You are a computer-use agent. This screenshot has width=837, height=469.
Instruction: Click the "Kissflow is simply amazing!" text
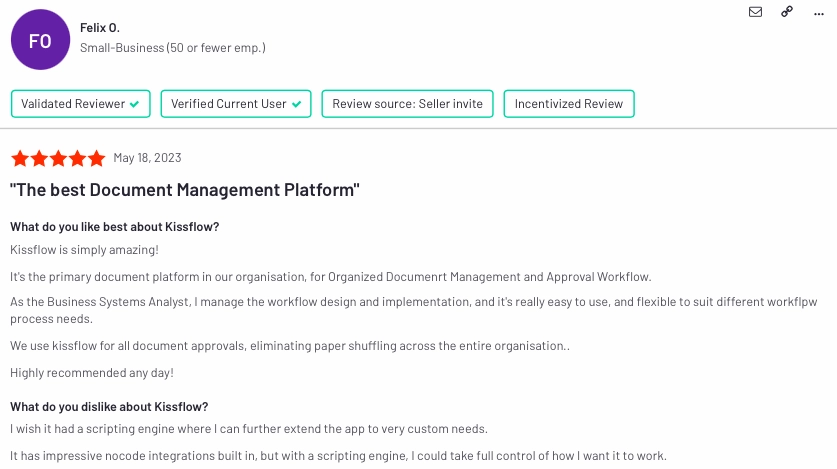pos(84,250)
